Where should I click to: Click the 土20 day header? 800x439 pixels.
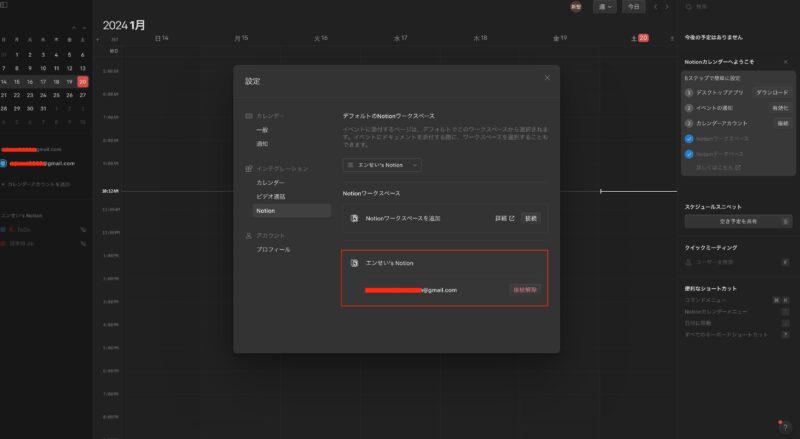(x=640, y=38)
